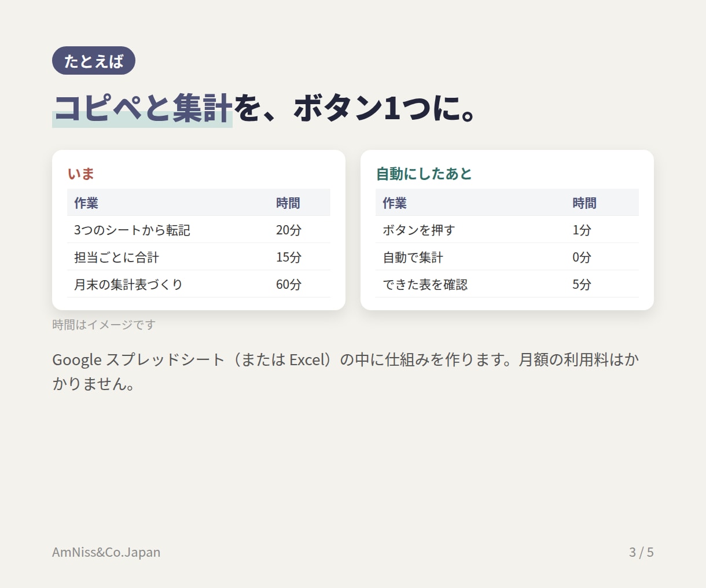
Task: Click the たとえば pill badge
Action: pos(94,61)
